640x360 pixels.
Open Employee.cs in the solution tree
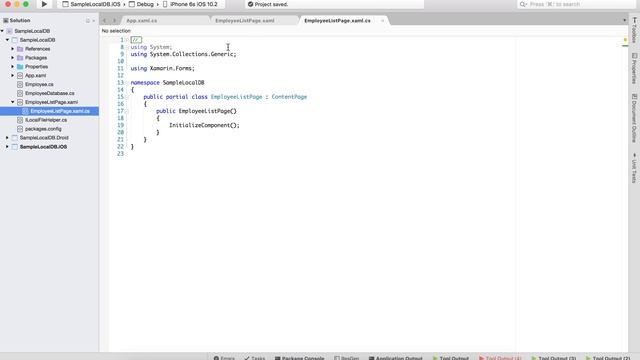coord(39,84)
